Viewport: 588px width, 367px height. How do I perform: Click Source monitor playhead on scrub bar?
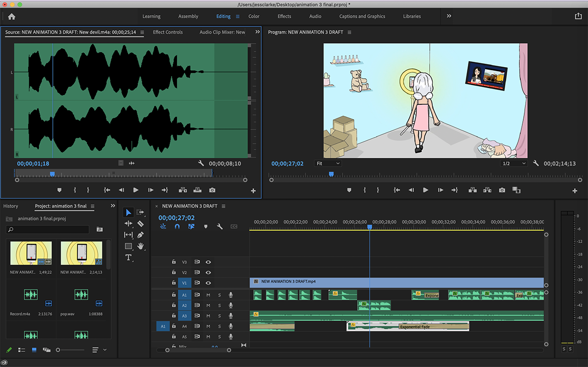(x=52, y=174)
